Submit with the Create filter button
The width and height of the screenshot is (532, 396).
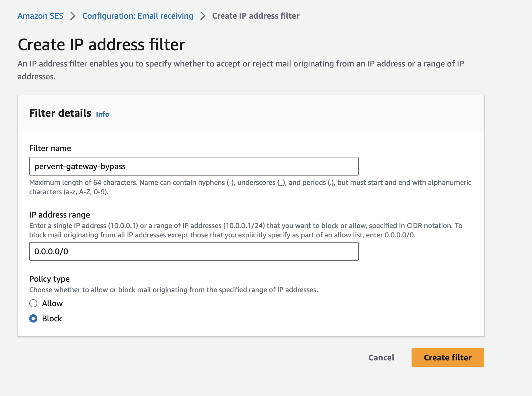tap(448, 358)
